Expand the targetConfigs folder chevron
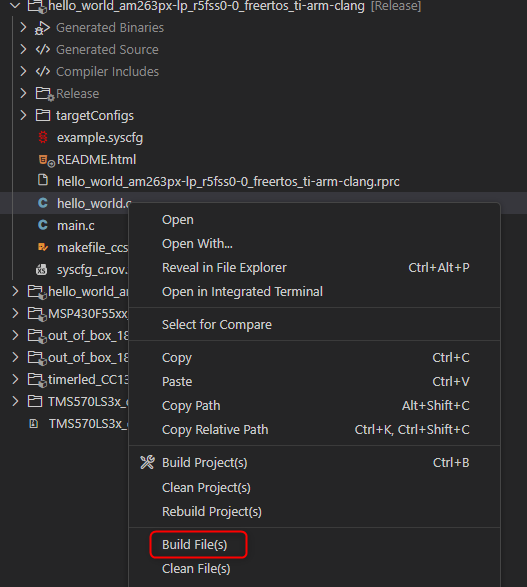The height and width of the screenshot is (587, 527). click(x=23, y=115)
